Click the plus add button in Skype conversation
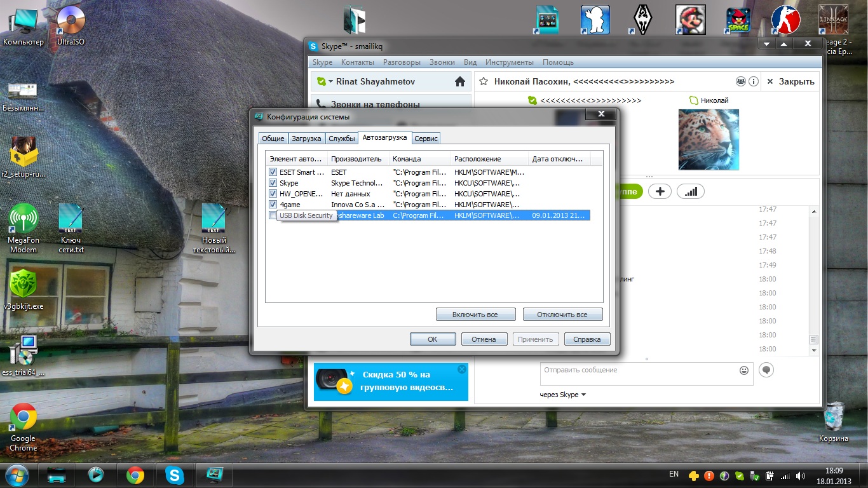 (660, 191)
